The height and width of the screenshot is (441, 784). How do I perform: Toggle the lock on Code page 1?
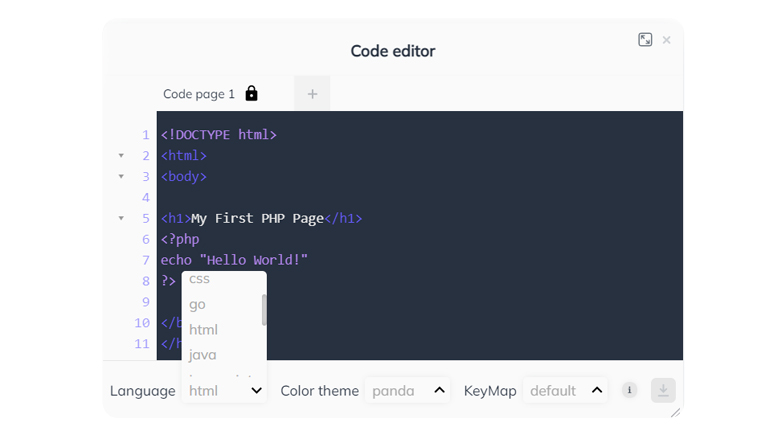click(x=252, y=93)
